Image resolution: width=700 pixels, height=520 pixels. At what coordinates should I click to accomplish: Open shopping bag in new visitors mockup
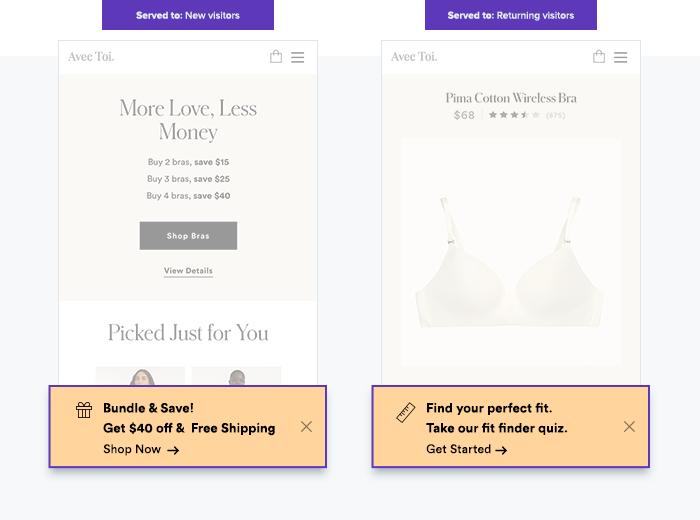[276, 56]
